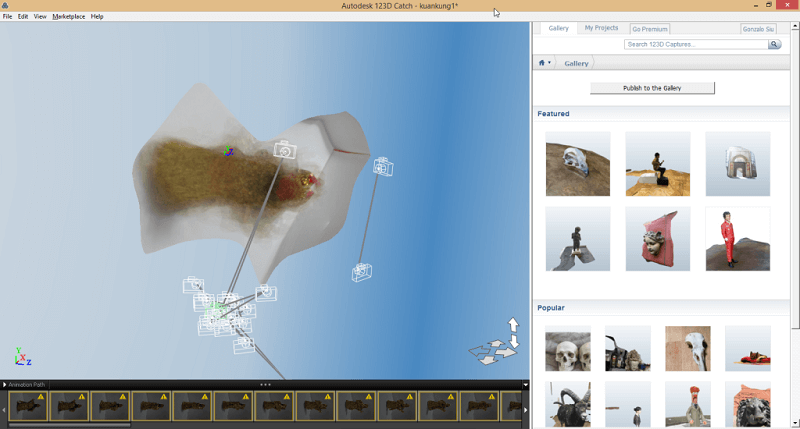Open the popular orange-haired puppet capture

point(688,405)
